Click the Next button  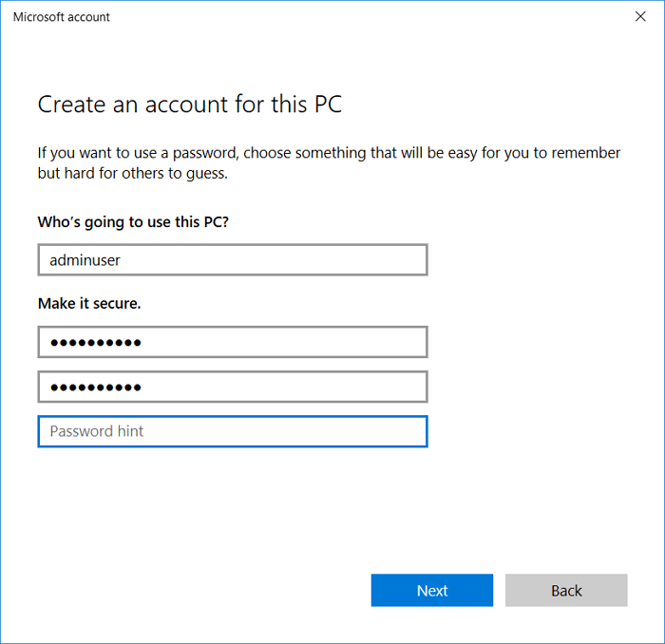[431, 590]
